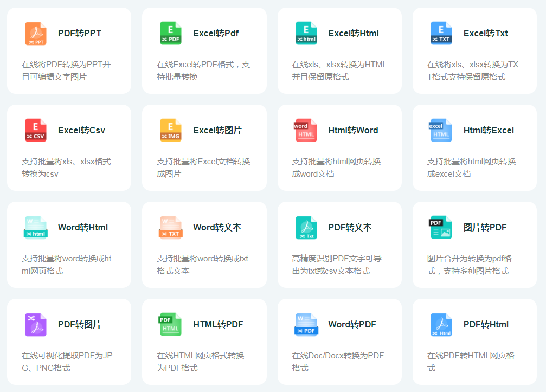Open the Excel转Csv title link

pos(81,131)
